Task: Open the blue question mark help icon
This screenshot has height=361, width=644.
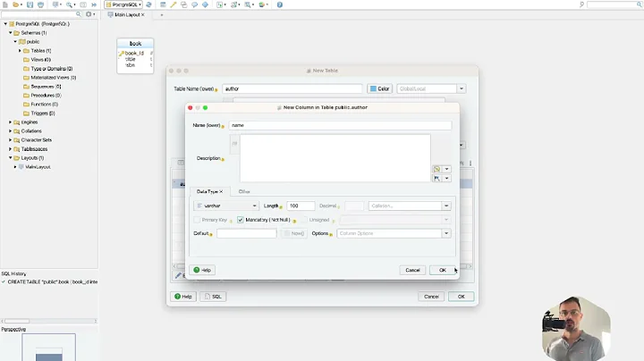Action: coord(280,4)
